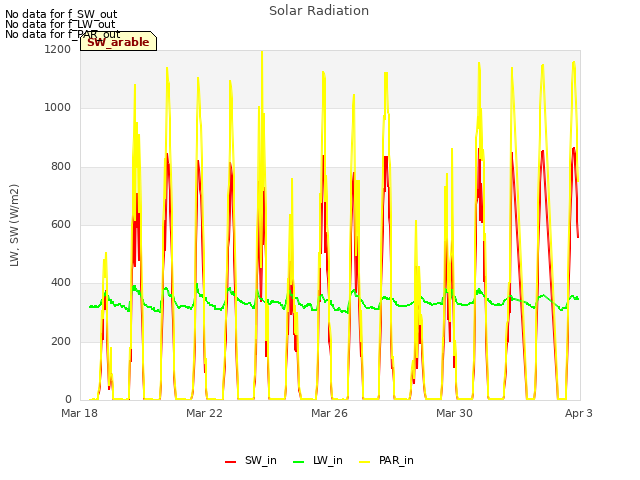640x480 pixels.
Task: Click the red SW_in legend swatch
Action: click(x=231, y=462)
